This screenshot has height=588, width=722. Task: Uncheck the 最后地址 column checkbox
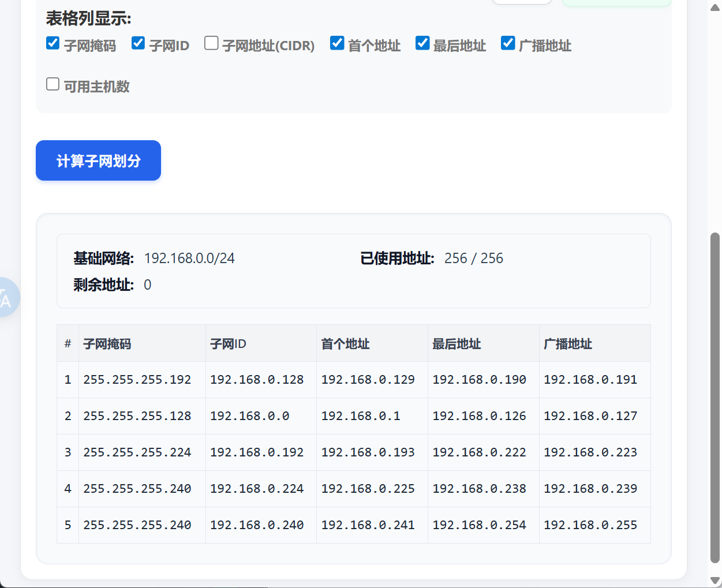click(422, 43)
